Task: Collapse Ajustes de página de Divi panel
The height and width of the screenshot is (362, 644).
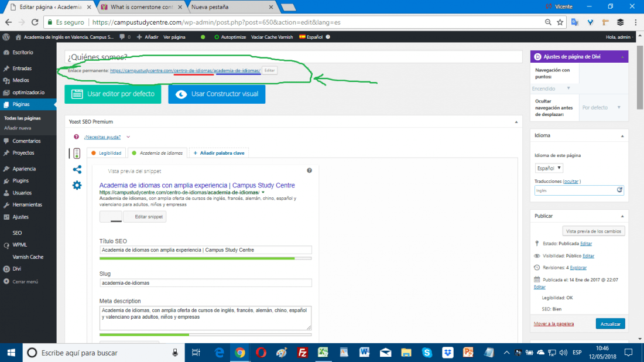Action: click(x=622, y=57)
